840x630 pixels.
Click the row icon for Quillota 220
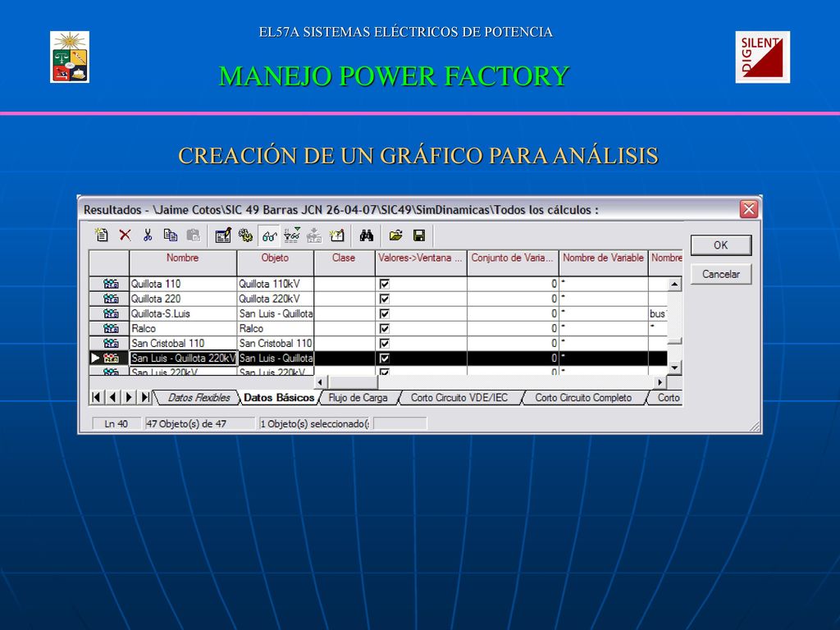click(x=111, y=299)
